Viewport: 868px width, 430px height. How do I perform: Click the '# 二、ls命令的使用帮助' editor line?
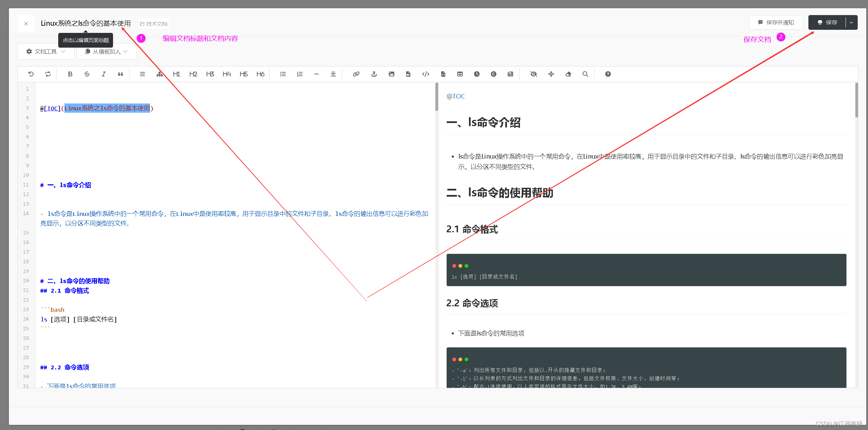coord(75,281)
